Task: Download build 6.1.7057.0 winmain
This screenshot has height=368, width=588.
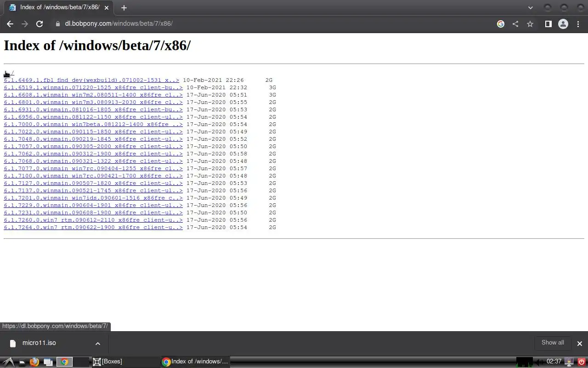Action: click(93, 146)
